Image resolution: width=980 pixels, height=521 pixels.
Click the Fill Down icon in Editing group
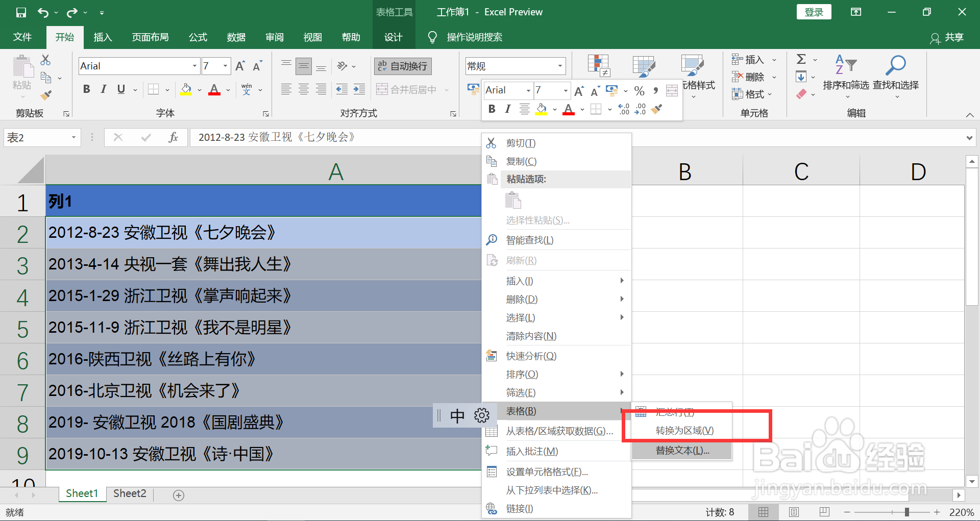(x=802, y=76)
